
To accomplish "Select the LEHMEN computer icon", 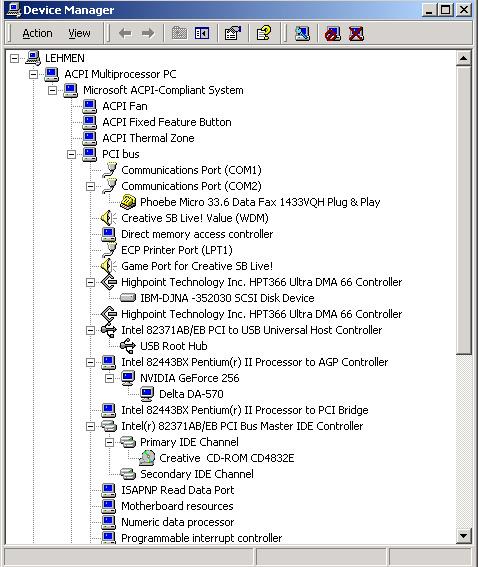I will [33, 58].
